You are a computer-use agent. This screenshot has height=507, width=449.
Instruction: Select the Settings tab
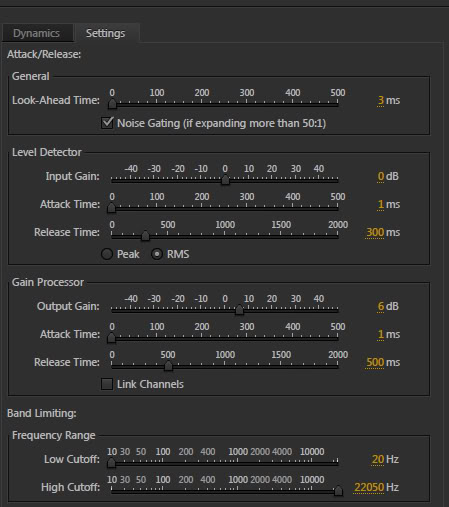click(x=106, y=33)
